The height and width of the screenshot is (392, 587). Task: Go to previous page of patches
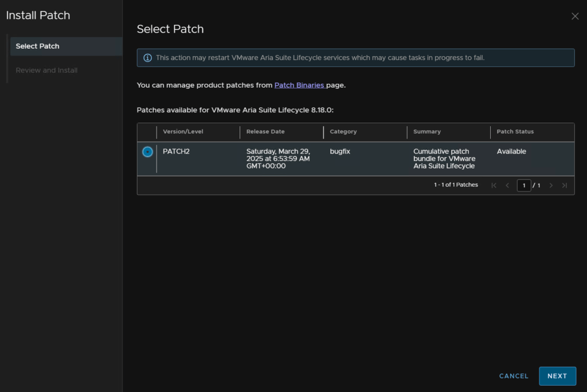point(507,185)
